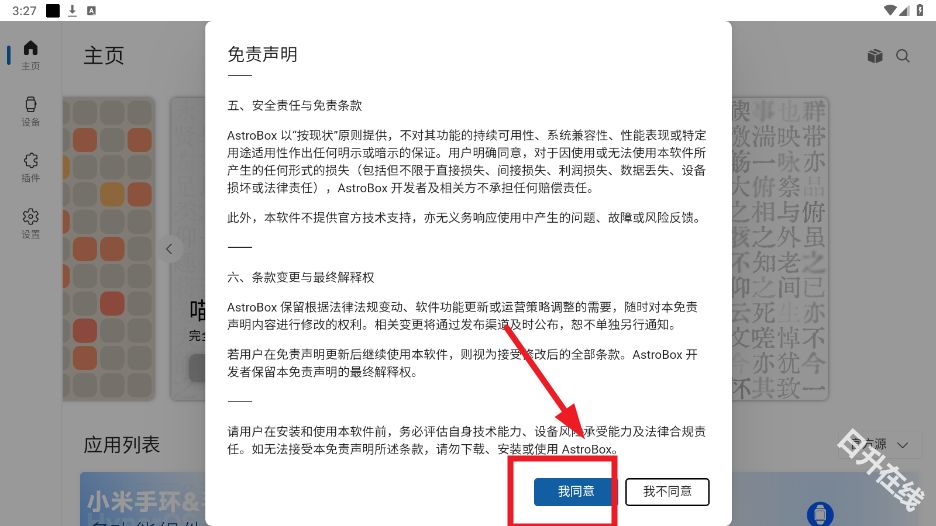Viewport: 936px width, 526px height.
Task: Click the 应用列表 section heading
Action: (x=122, y=444)
